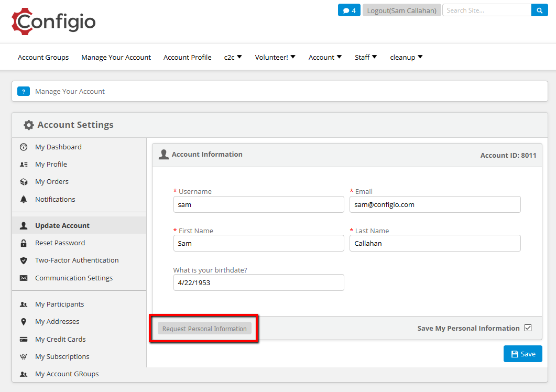The width and height of the screenshot is (556, 392).
Task: Click the Reset Password padlock icon
Action: point(24,243)
